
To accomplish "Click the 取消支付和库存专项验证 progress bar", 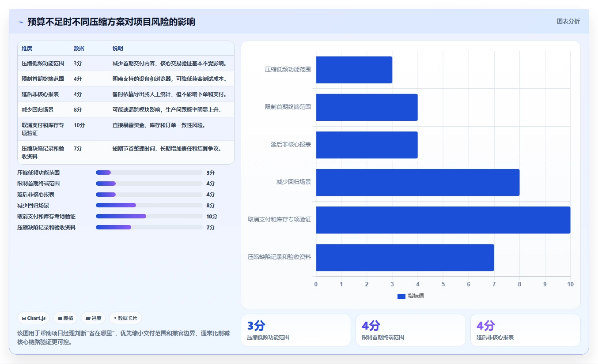I will pos(149,216).
